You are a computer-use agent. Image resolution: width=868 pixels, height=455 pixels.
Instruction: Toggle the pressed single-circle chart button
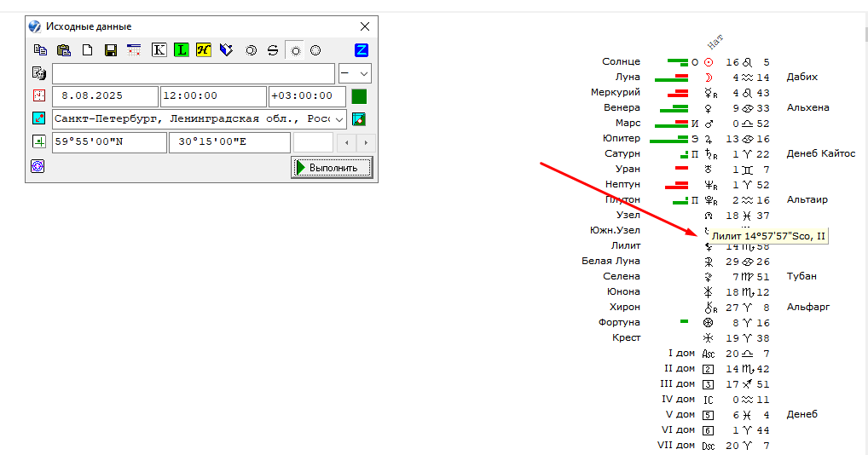pos(295,50)
